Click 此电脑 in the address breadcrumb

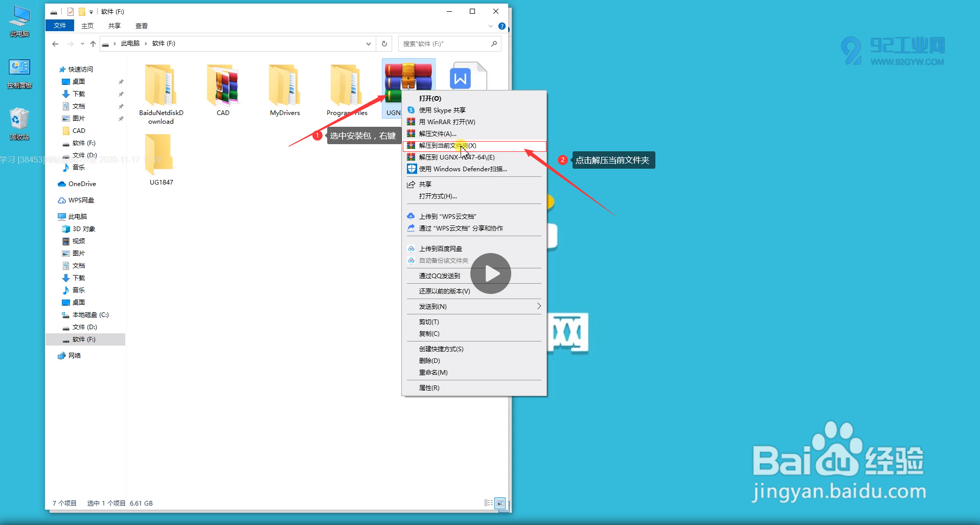coord(130,43)
